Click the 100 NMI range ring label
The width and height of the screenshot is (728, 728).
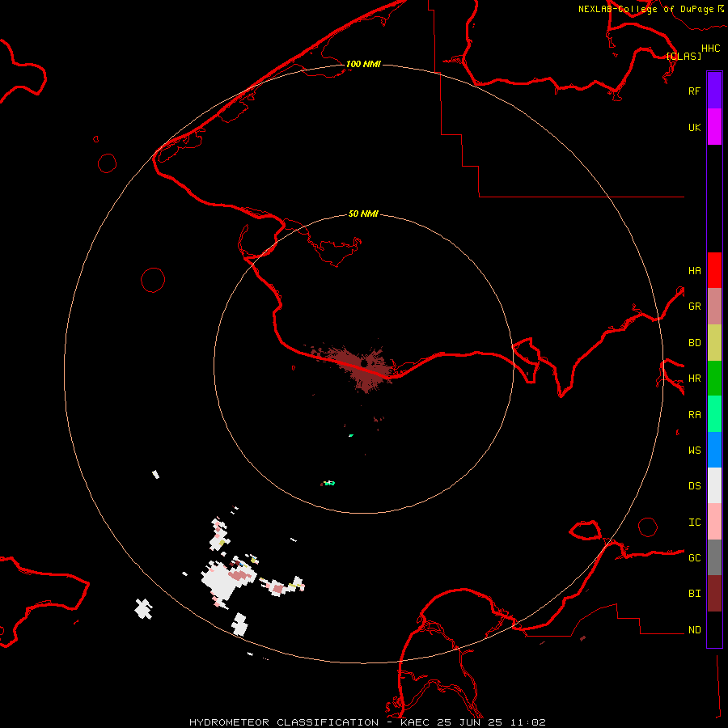363,64
